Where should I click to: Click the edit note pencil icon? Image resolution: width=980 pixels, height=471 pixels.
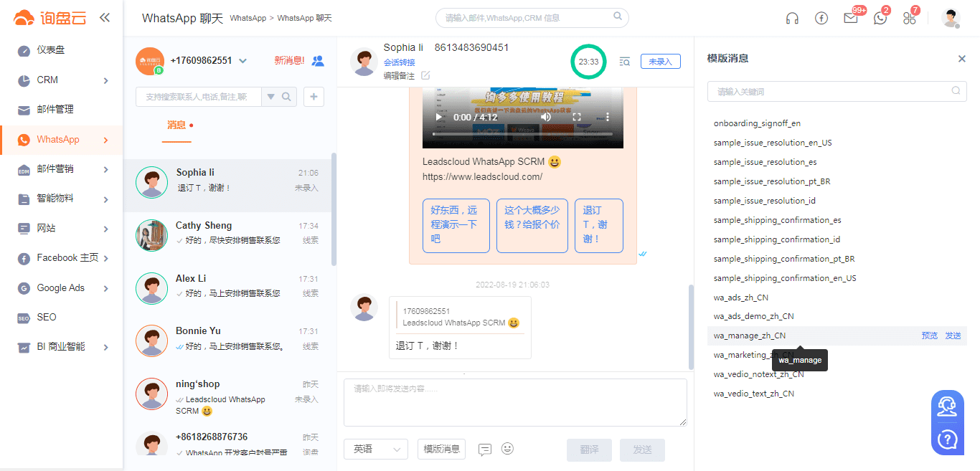pyautogui.click(x=425, y=75)
